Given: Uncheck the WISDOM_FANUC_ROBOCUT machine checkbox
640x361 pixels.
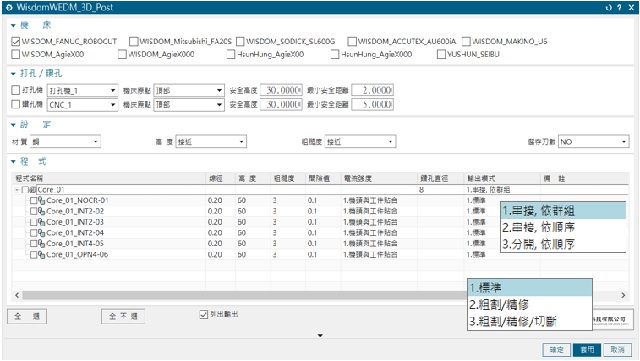Looking at the screenshot, I should pyautogui.click(x=16, y=41).
